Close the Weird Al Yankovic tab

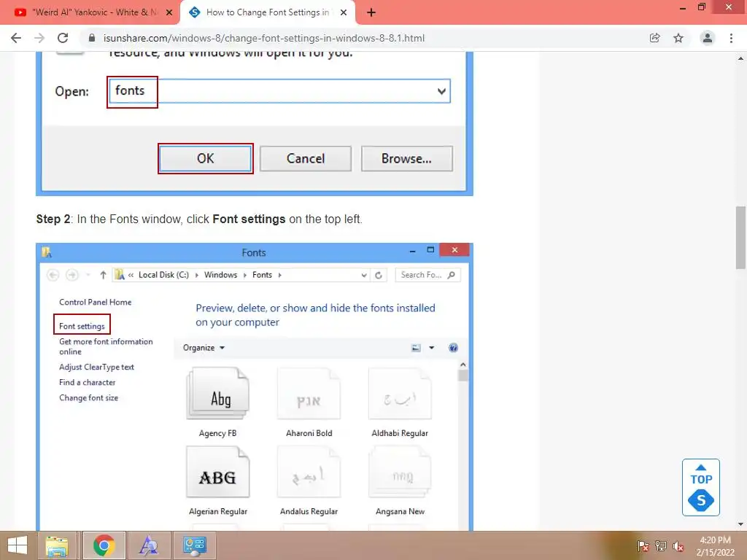169,12
